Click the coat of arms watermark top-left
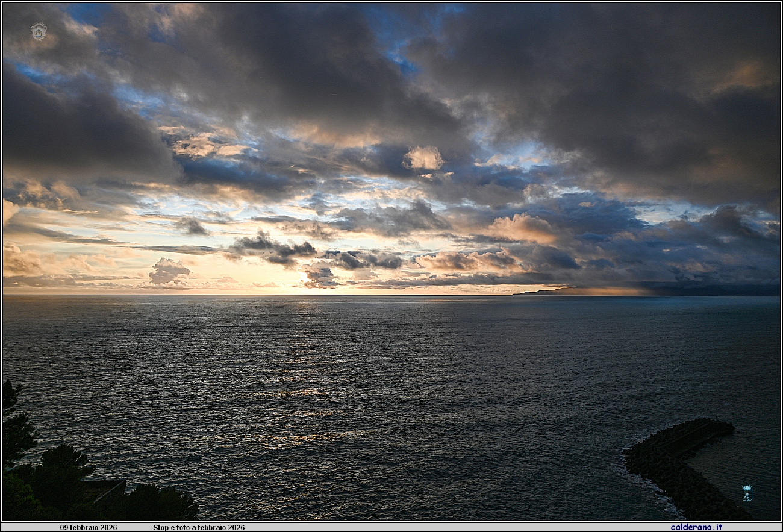The width and height of the screenshot is (783, 532). point(39,31)
